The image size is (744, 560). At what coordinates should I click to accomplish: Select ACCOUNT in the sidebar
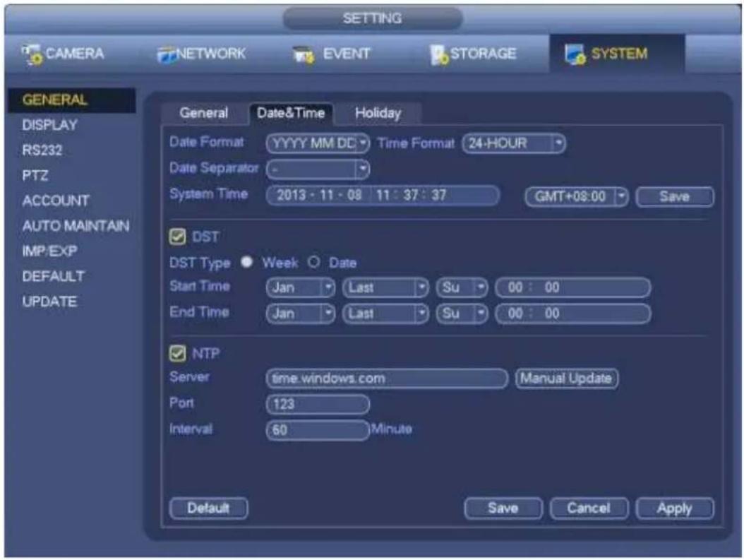click(56, 201)
